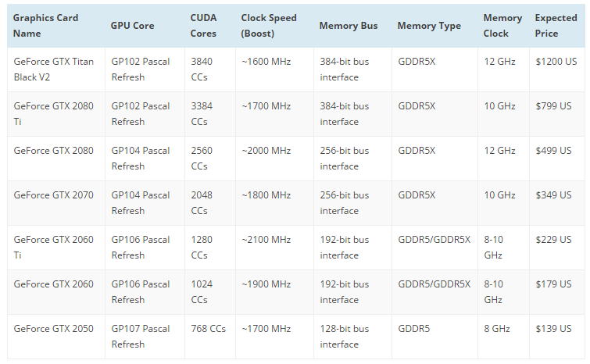590x364 pixels.
Task: Select the "Clock Speed (Boost)" header
Action: (x=269, y=26)
